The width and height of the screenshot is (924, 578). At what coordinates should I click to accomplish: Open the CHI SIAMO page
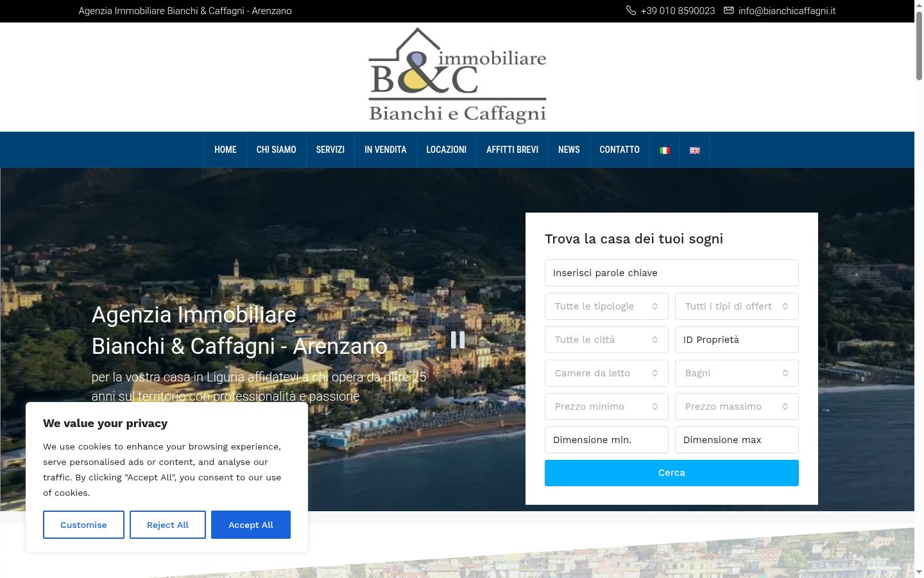277,150
